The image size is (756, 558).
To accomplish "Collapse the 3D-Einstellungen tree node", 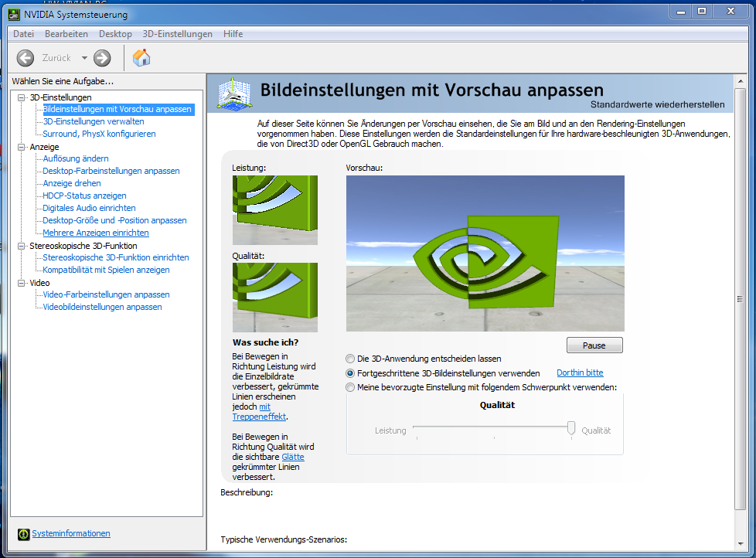I will pos(21,97).
